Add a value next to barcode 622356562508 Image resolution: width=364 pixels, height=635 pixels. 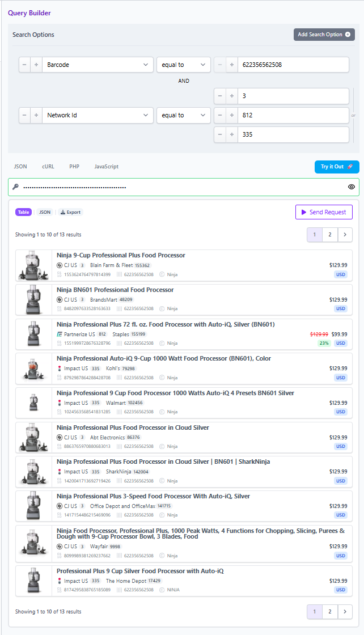[231, 65]
